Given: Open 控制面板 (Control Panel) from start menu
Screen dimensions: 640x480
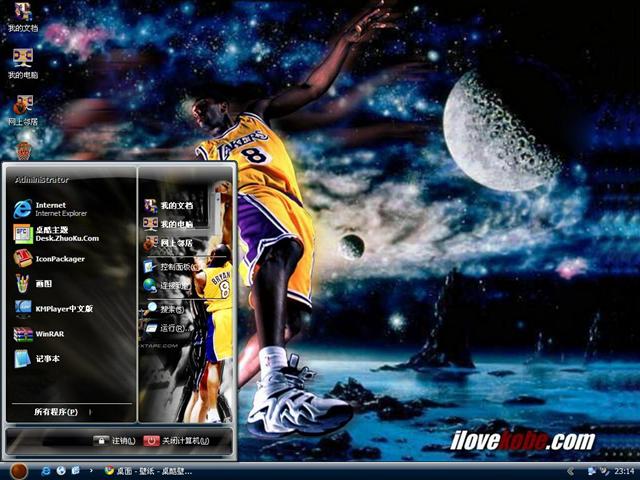Looking at the screenshot, I should click(x=175, y=267).
